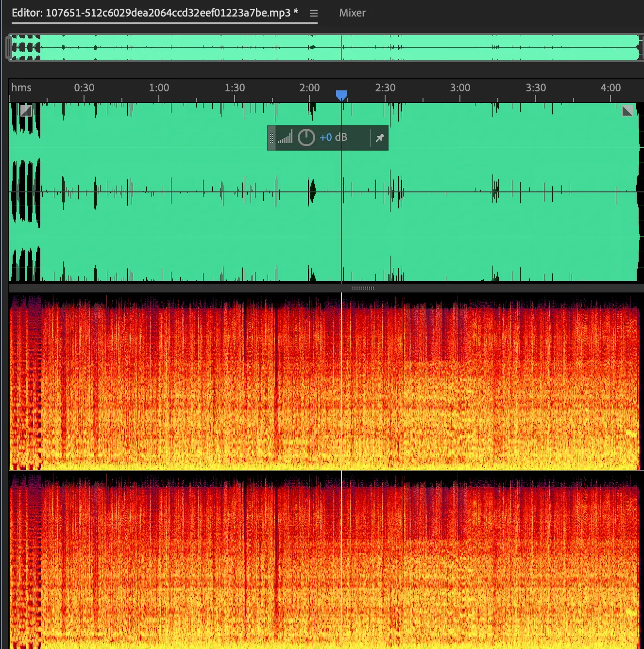
Task: Click the waveform center line near 3:00
Action: 460,192
